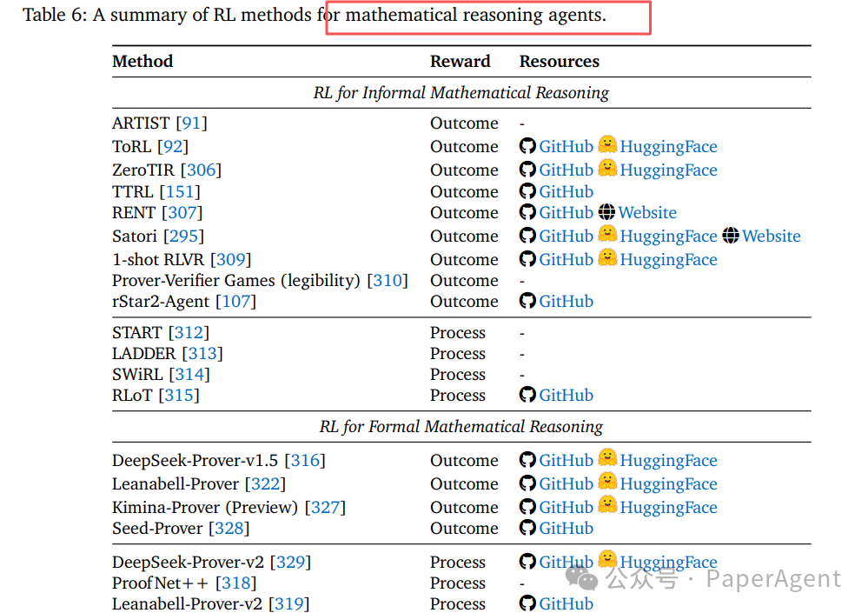Follow citation [327] for Kimina-Prover (Preview)
The image size is (868, 613).
(325, 507)
